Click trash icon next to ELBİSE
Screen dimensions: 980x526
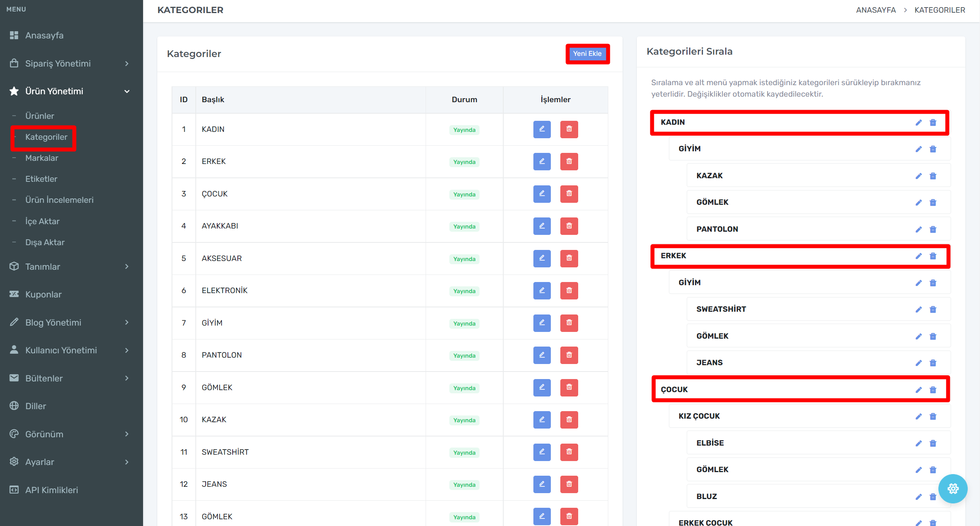[933, 443]
